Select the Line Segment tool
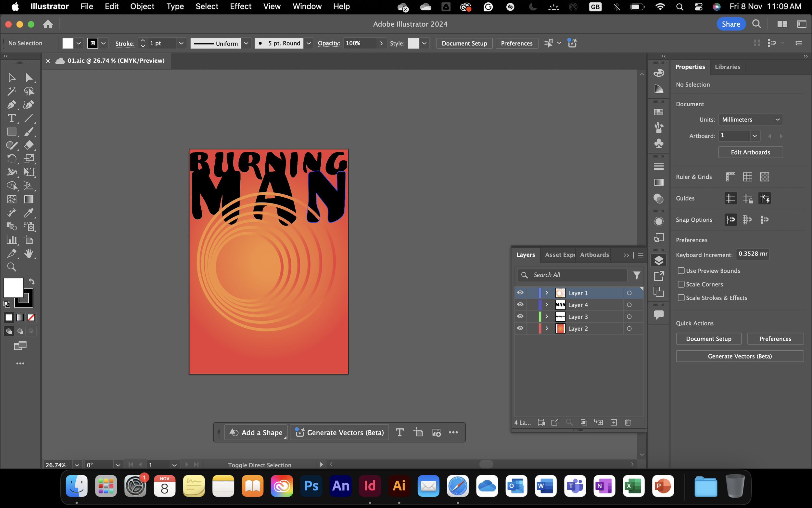Image resolution: width=812 pixels, height=508 pixels. pos(29,118)
